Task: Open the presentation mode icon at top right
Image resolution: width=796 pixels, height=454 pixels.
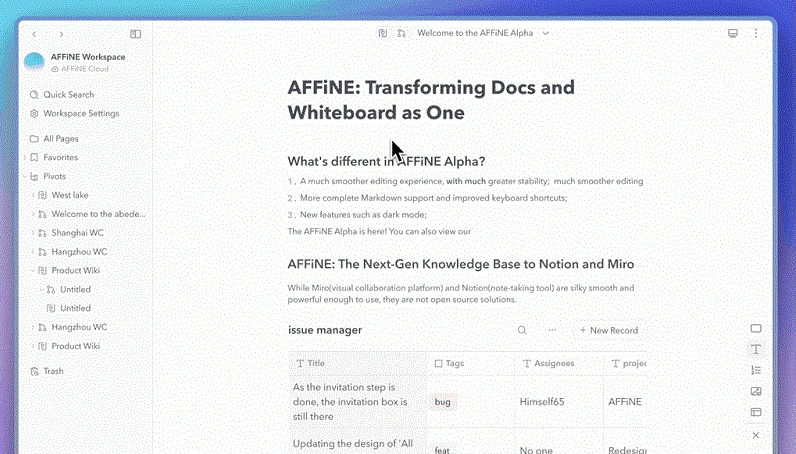Action: pos(733,33)
